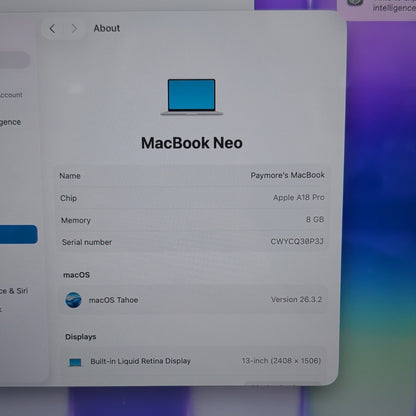416x416 pixels.
Task: Select the Name row Paymore's MacBook
Action: pos(192,176)
